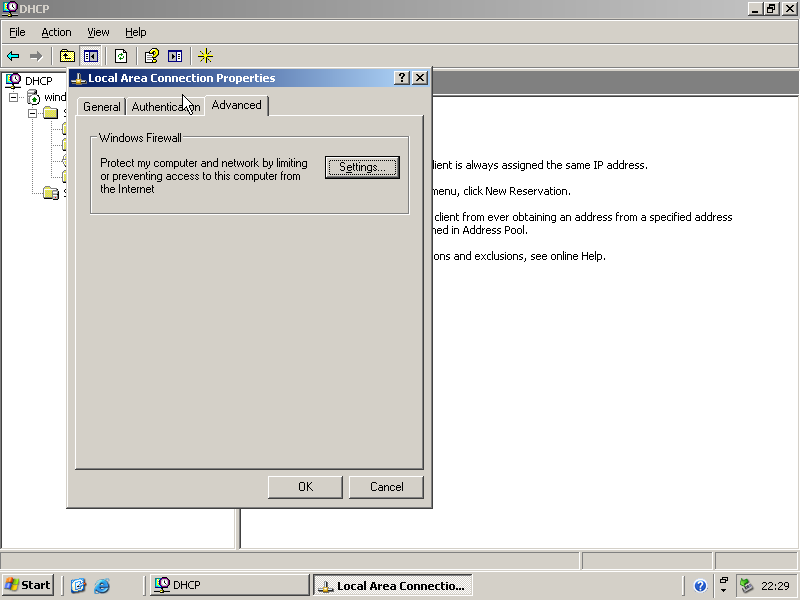
Task: Open Windows Firewall Settings
Action: coord(362,167)
